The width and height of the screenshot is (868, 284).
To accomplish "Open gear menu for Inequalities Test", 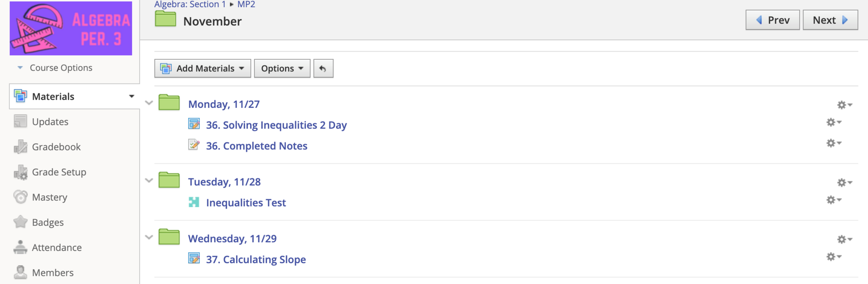I will click(833, 200).
